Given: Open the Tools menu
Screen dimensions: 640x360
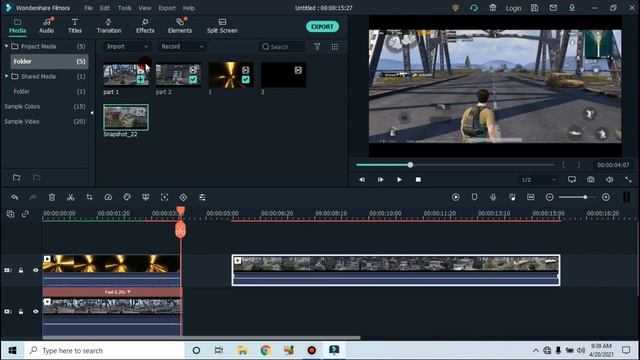Looking at the screenshot, I should tap(124, 8).
